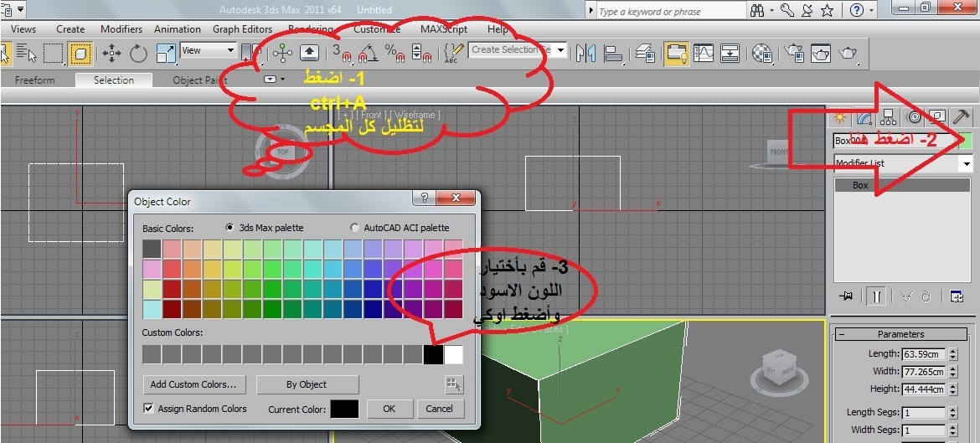Toggle Percent Snap
The image size is (980, 443).
pyautogui.click(x=395, y=53)
